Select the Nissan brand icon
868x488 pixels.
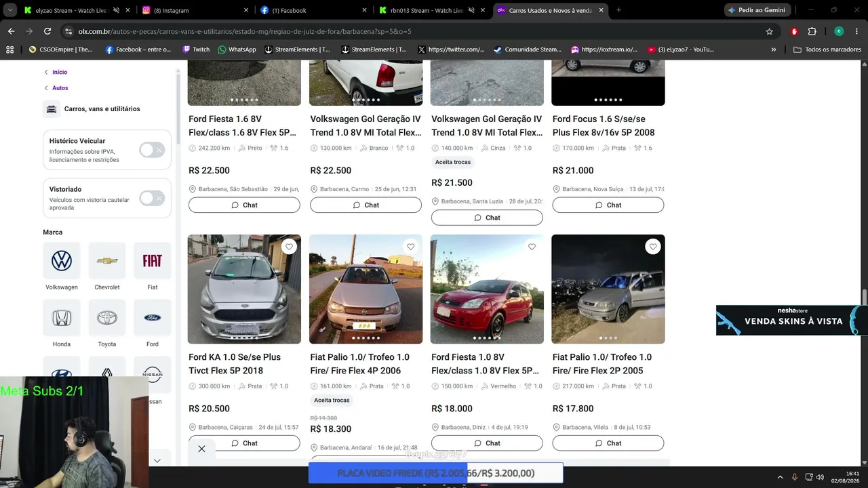pyautogui.click(x=153, y=374)
